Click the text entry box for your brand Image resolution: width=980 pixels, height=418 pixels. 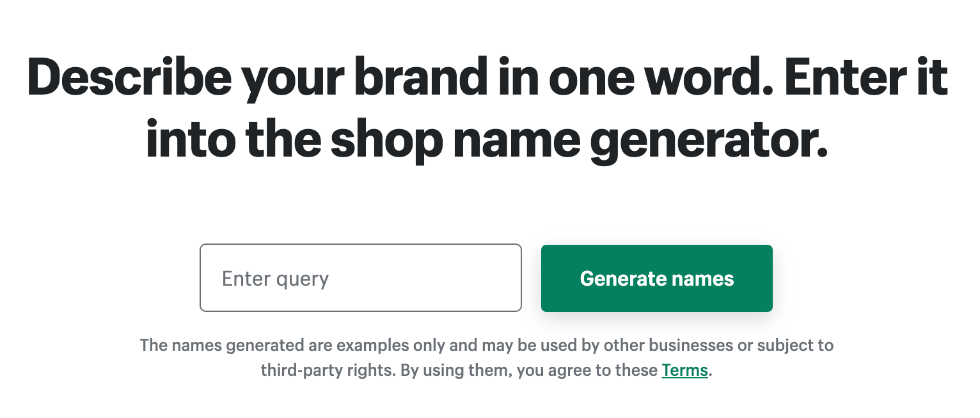(360, 277)
